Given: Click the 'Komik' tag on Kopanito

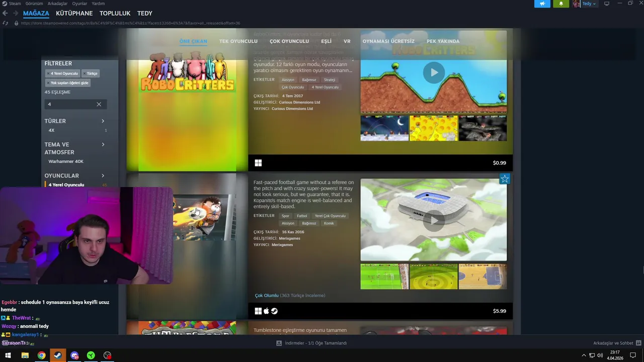Looking at the screenshot, I should pos(329,223).
